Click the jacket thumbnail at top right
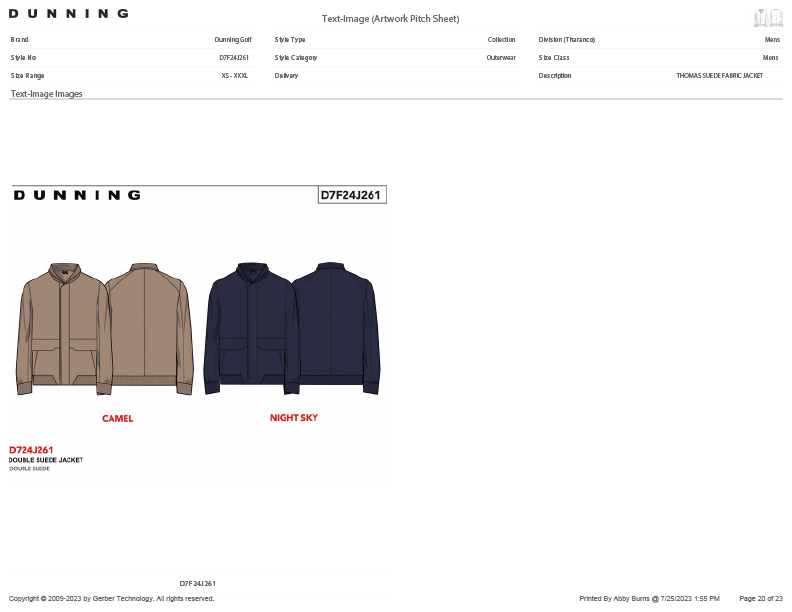The width and height of the screenshot is (792, 612). click(x=768, y=18)
